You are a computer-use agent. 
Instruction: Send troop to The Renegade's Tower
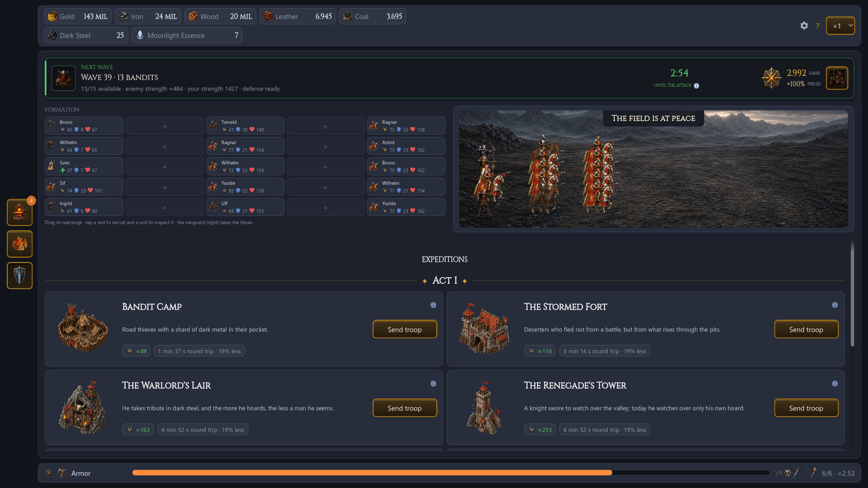[x=806, y=408]
